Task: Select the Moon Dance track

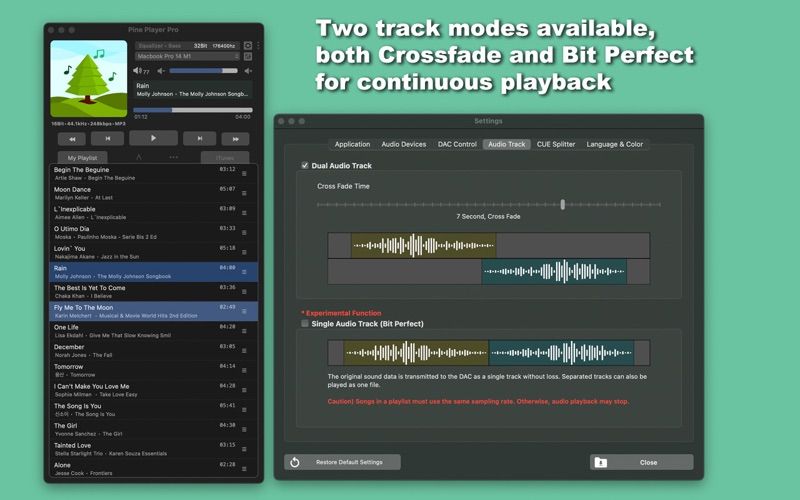Action: 153,193
